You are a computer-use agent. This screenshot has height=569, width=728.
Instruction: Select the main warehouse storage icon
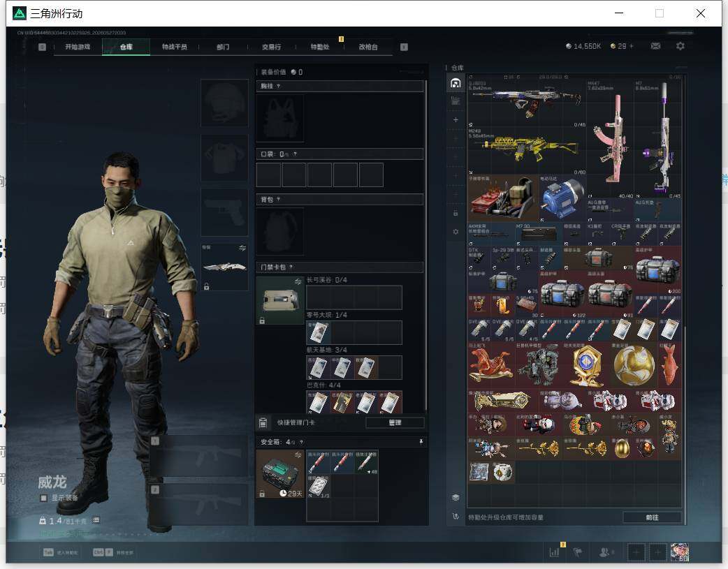click(x=456, y=83)
